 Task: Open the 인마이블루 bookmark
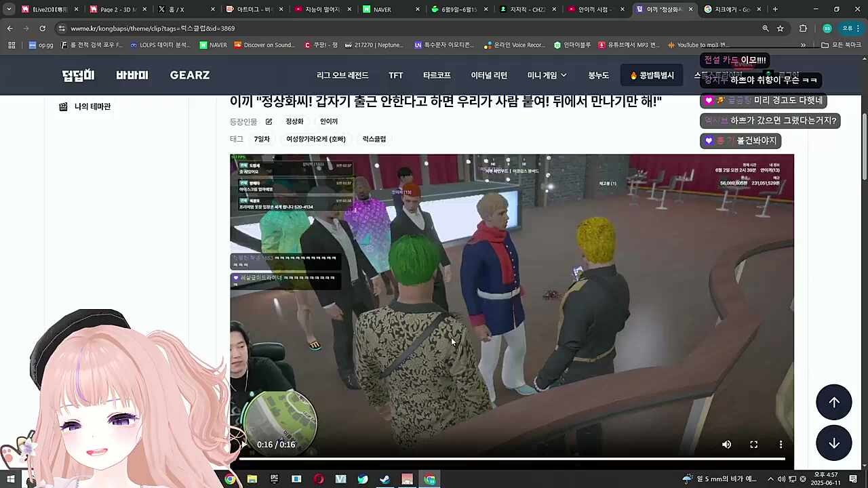[x=572, y=45]
